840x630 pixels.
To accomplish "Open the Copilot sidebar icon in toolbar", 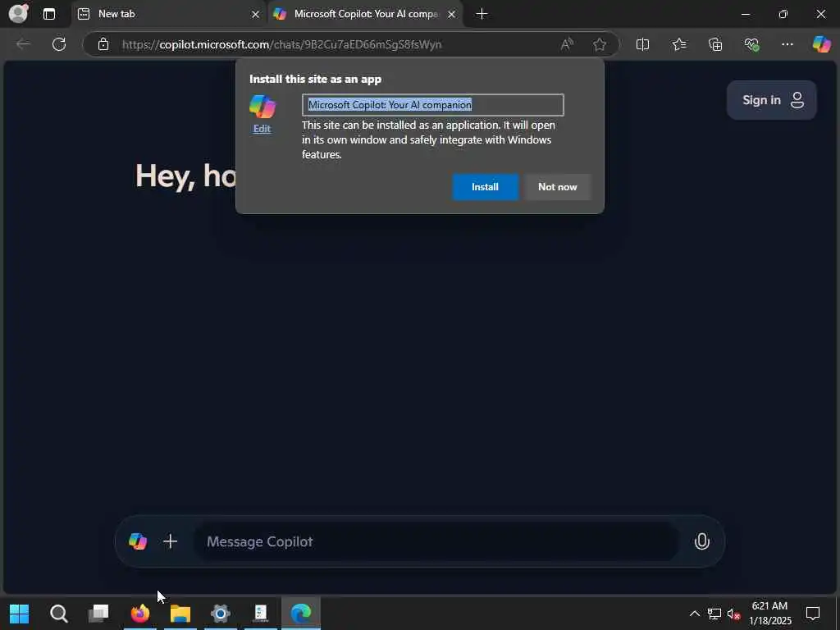I will coord(821,44).
